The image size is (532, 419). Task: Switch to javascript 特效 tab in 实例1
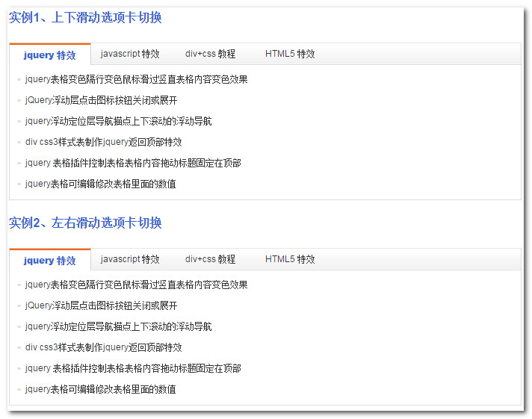click(x=130, y=54)
